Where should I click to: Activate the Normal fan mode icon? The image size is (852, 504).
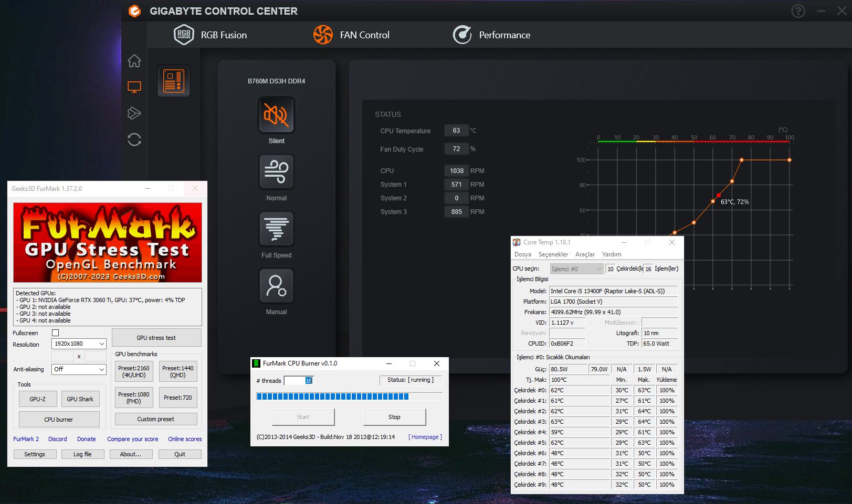(276, 171)
